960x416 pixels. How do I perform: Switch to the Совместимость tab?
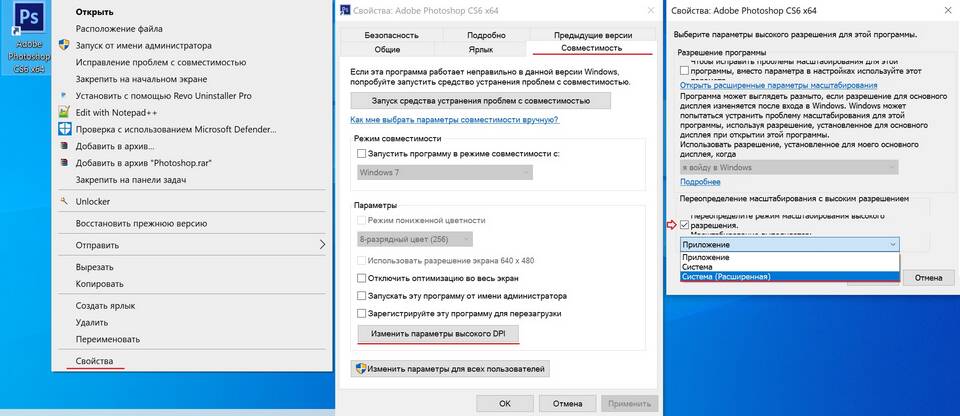click(x=591, y=48)
